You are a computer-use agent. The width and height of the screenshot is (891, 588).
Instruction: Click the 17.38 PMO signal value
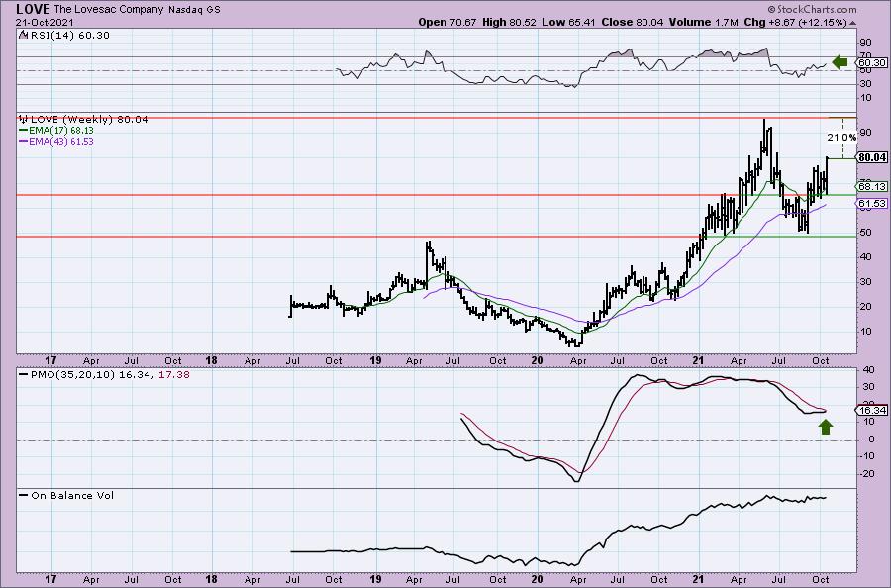click(x=174, y=375)
